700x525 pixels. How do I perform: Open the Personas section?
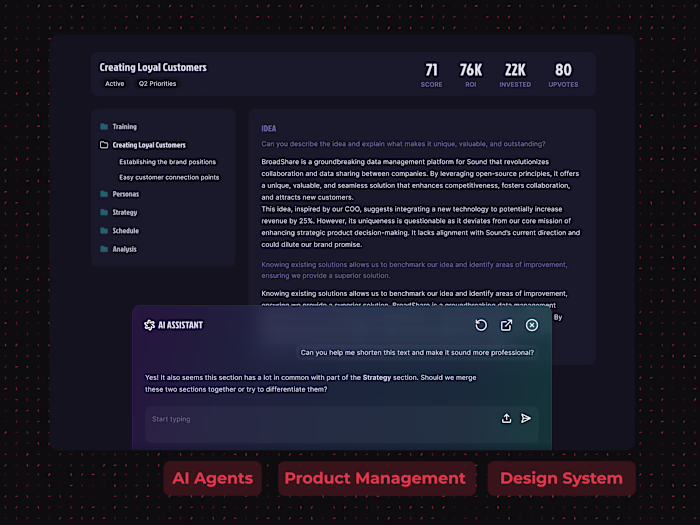tap(126, 194)
